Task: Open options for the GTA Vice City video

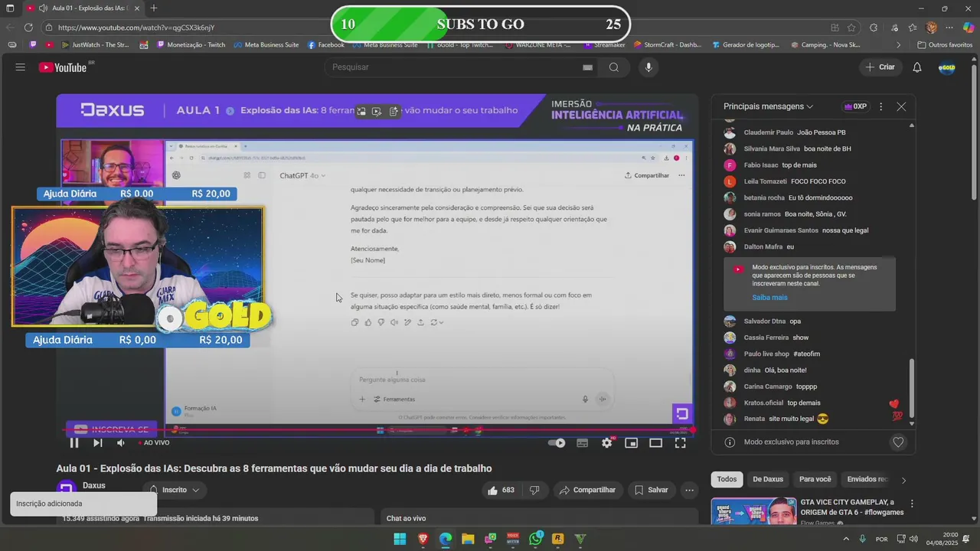Action: click(x=912, y=504)
